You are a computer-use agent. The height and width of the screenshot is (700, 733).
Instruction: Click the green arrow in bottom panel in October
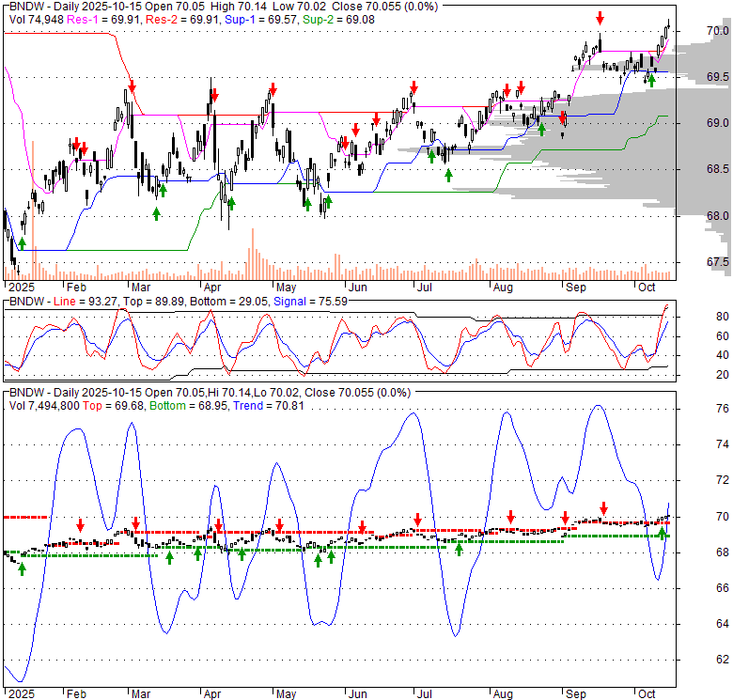663,533
